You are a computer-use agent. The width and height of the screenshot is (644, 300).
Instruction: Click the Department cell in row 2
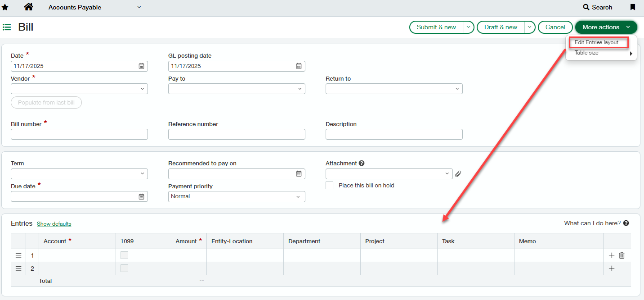(x=322, y=268)
